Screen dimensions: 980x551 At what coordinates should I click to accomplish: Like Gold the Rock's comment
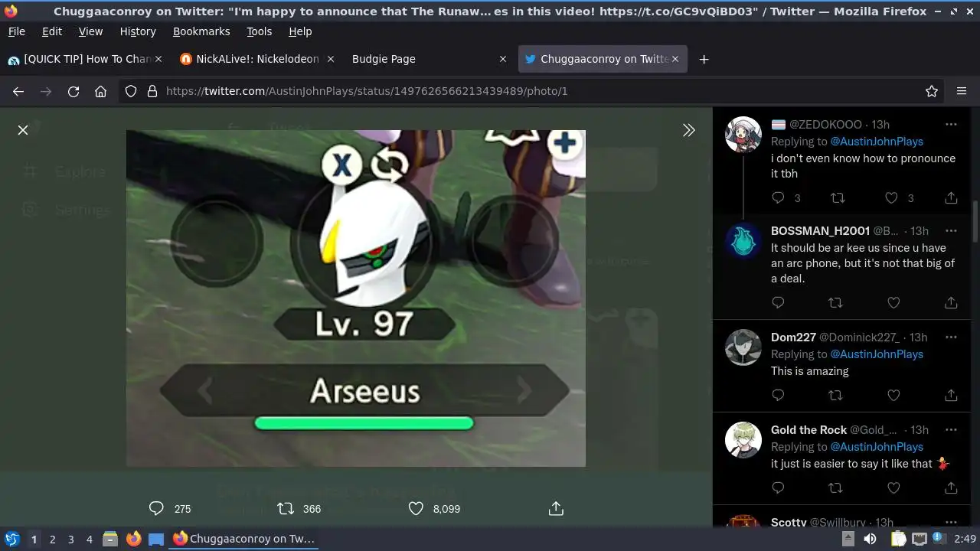[893, 487]
